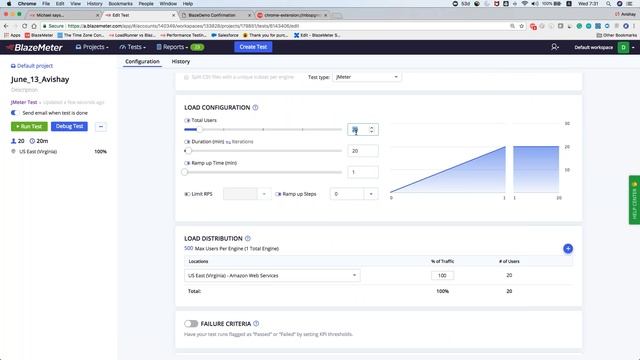Open the Default workspace selector

593,47
